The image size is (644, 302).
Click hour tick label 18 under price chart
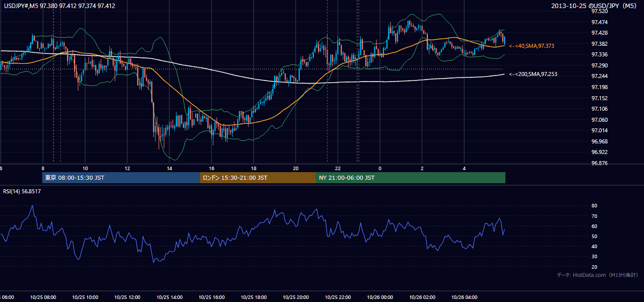point(253,168)
